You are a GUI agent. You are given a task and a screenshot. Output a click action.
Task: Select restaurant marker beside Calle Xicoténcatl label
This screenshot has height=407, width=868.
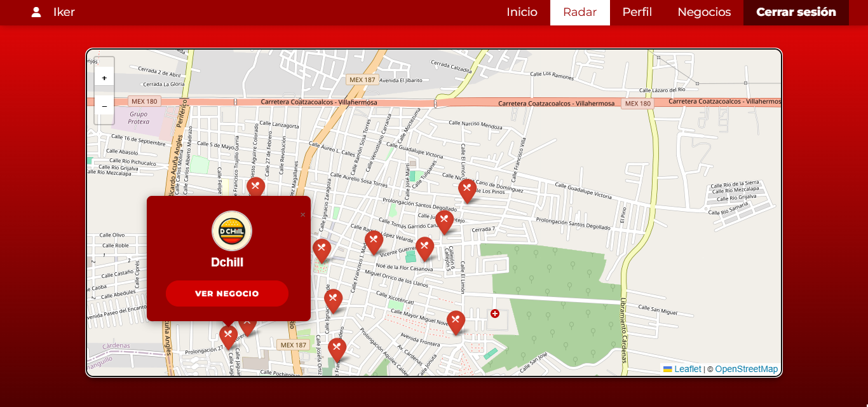tap(333, 300)
